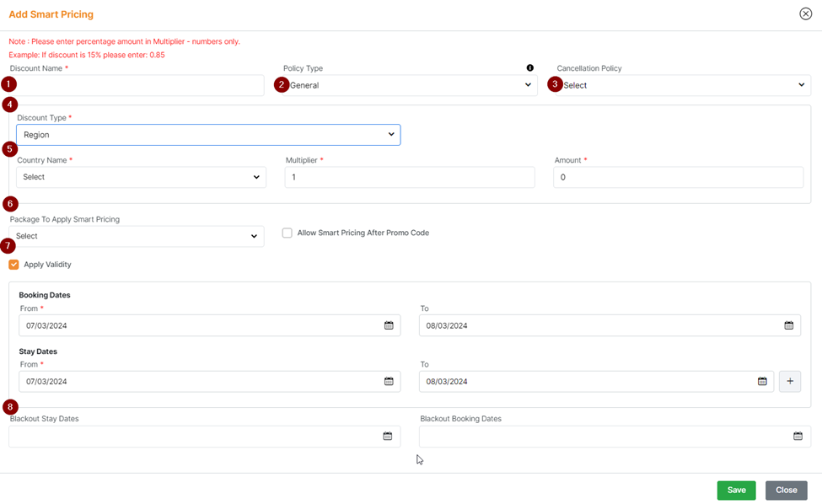Image resolution: width=822 pixels, height=504 pixels.
Task: Enable Allow Smart Pricing After Promo Code
Action: [x=287, y=233]
